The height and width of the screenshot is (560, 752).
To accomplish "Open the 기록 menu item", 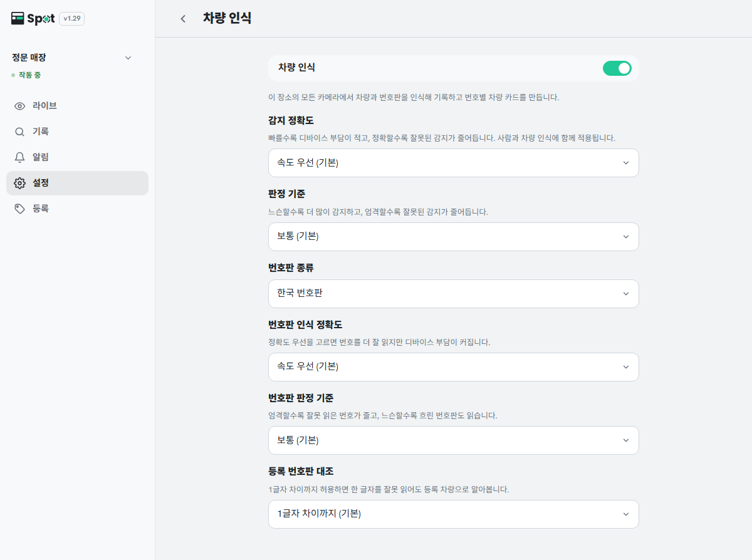I will click(77, 132).
